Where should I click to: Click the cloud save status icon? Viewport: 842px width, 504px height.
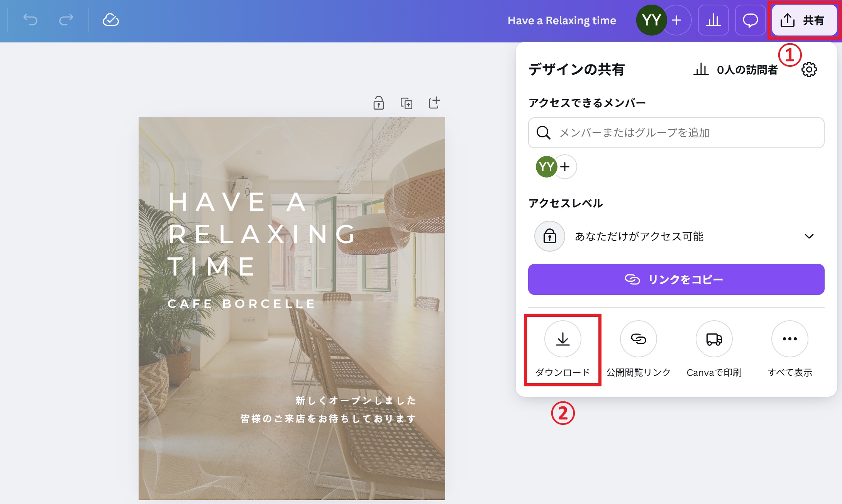(110, 20)
